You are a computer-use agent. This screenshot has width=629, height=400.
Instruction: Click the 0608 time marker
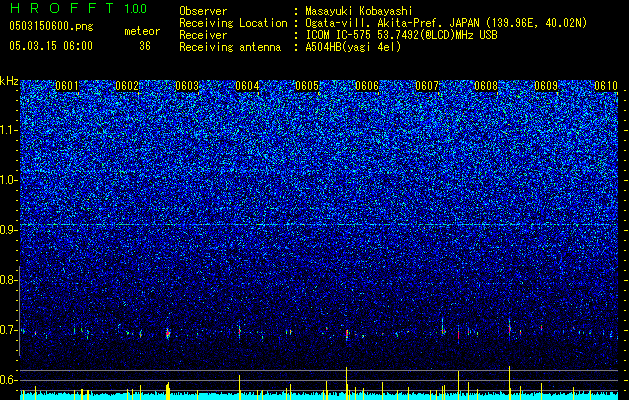[486, 86]
